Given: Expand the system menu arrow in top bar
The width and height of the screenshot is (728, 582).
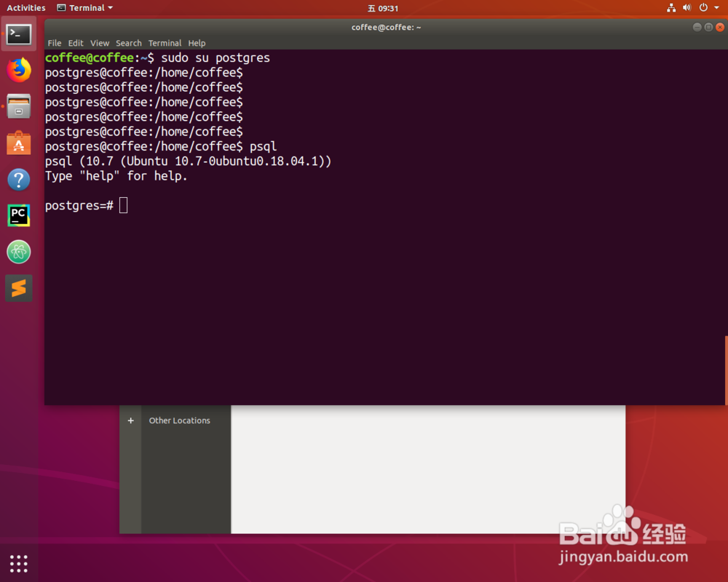Looking at the screenshot, I should point(716,8).
